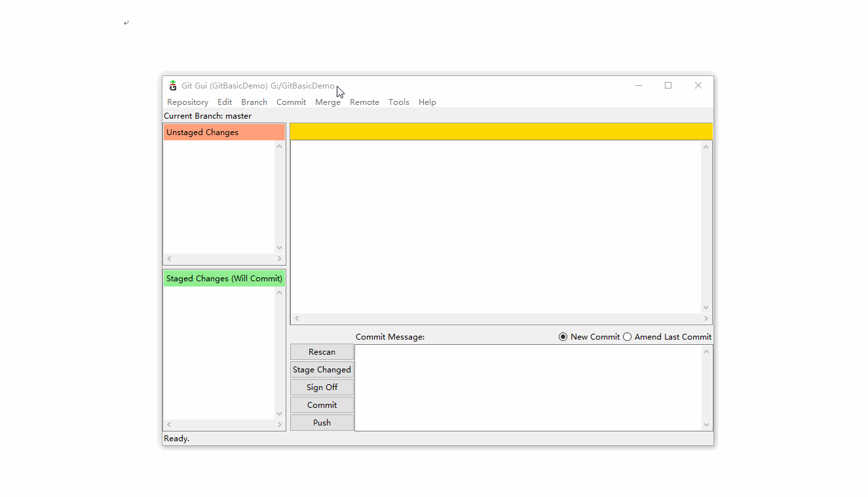Click down arrow of Unstaged Changes scrollbar

(280, 248)
